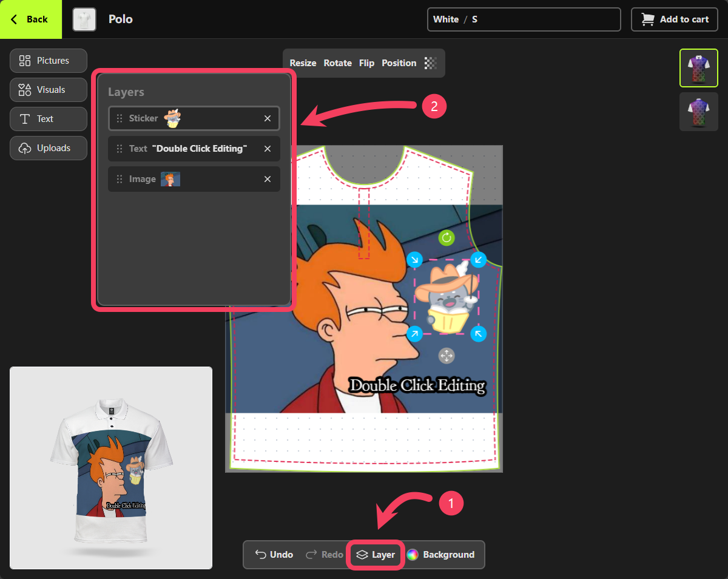Select the Image layer row

click(x=194, y=179)
